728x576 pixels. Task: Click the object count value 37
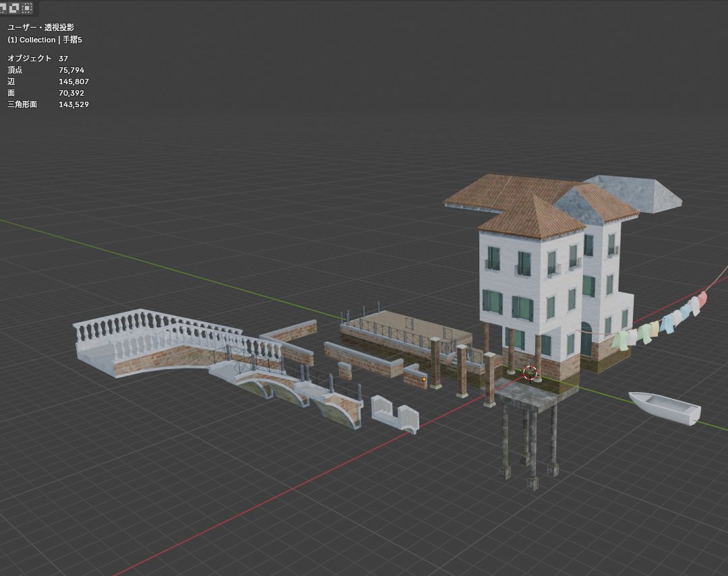tap(63, 59)
